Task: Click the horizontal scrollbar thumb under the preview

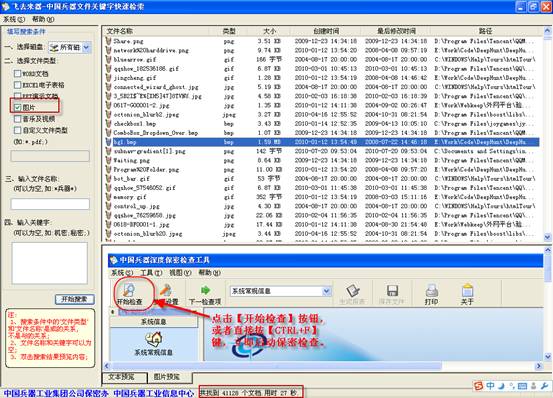Action: point(276,366)
